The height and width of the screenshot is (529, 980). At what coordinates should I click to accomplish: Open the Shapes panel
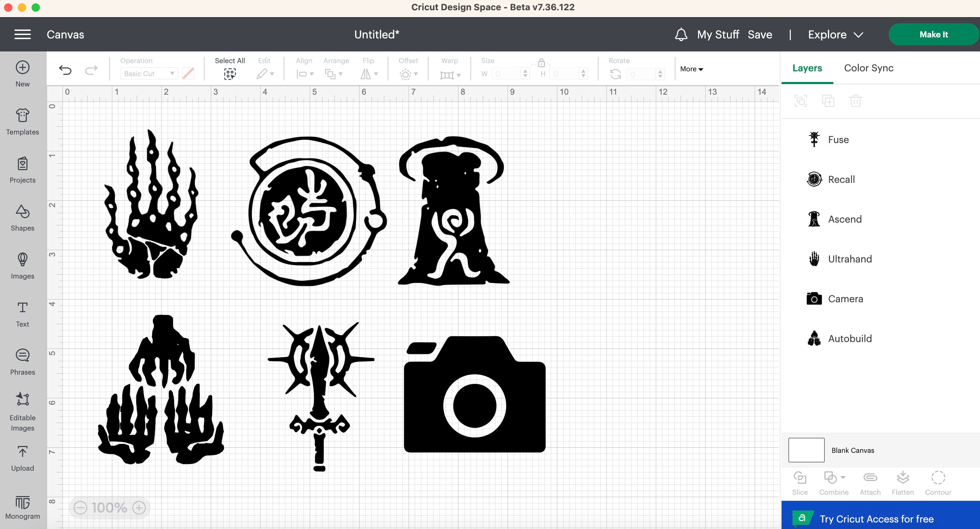22,218
